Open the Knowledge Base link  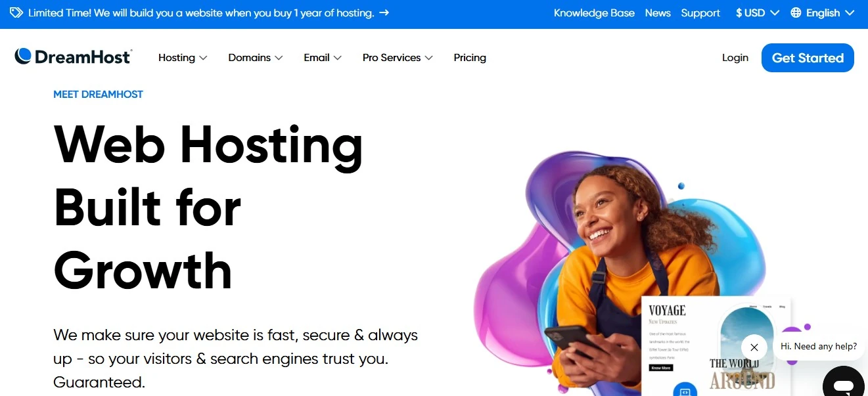(594, 13)
